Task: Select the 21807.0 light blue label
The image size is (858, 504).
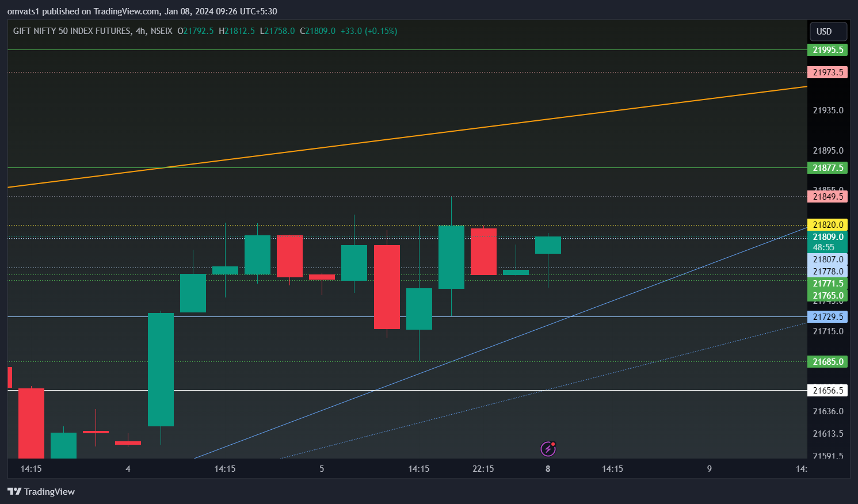Action: click(828, 259)
